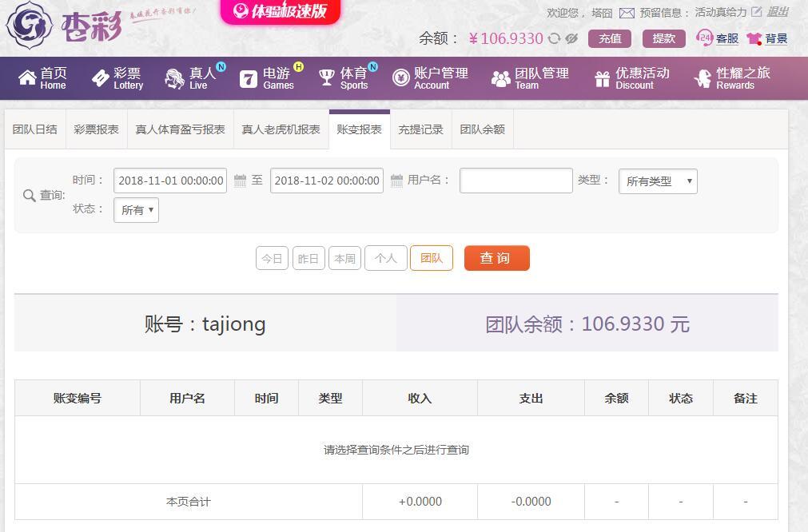Click the 提款 withdraw button
The width and height of the screenshot is (808, 532).
pos(663,38)
